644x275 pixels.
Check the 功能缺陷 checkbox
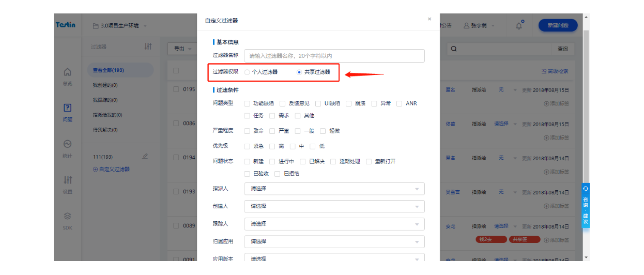(x=247, y=103)
